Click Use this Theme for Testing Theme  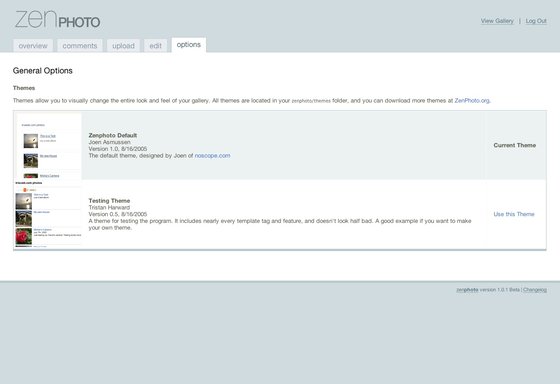coord(514,214)
